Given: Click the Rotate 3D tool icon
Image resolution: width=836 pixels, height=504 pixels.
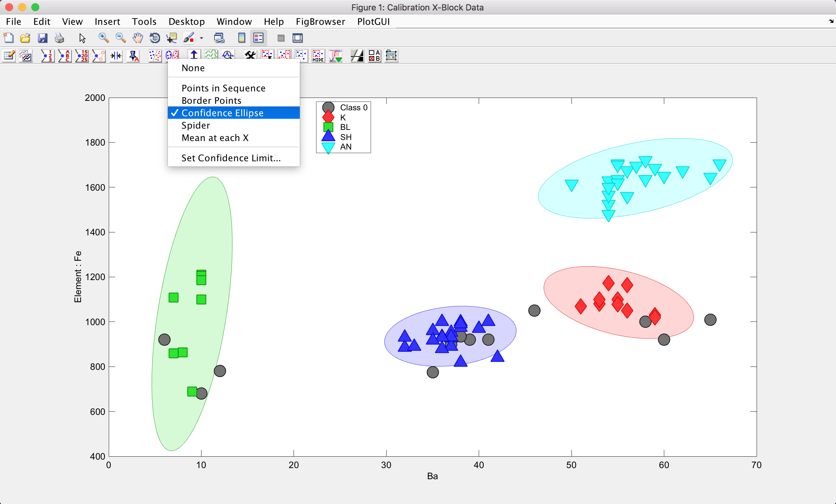Looking at the screenshot, I should tap(155, 38).
